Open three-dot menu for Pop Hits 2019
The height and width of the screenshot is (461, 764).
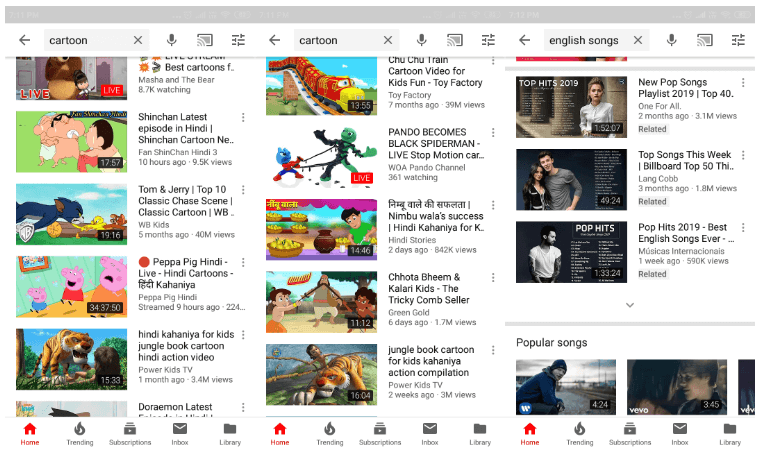743,228
